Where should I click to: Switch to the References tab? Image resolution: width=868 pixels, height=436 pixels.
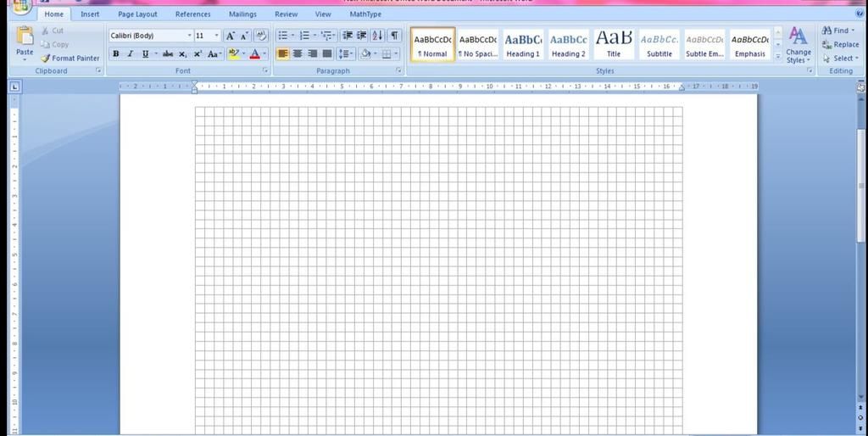tap(192, 14)
